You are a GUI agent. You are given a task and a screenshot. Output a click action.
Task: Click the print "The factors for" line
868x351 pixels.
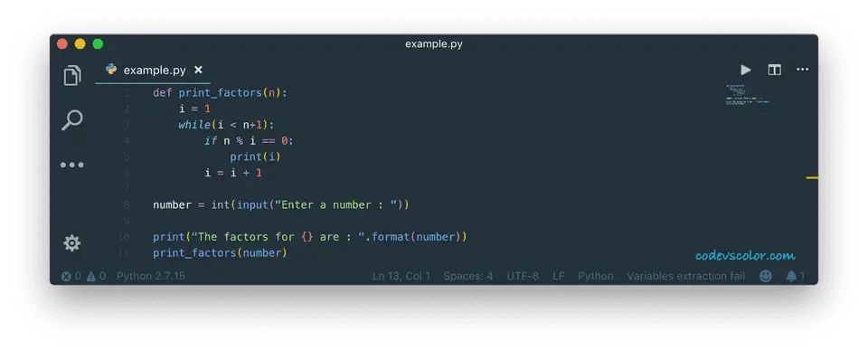click(310, 237)
